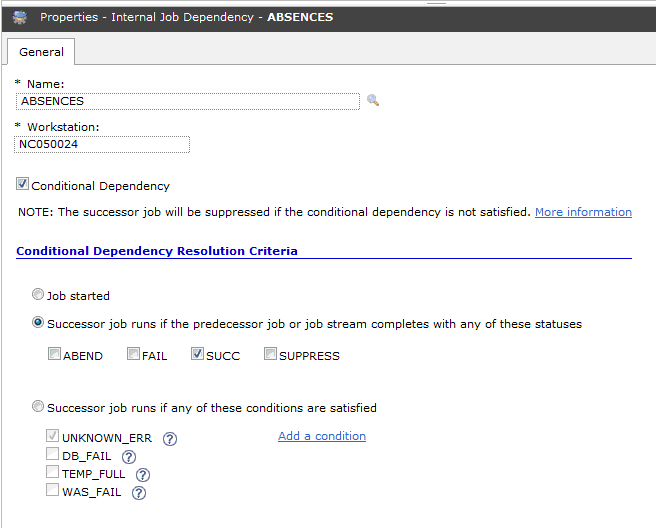Choose the conditions are satisfied radio option

[38, 407]
